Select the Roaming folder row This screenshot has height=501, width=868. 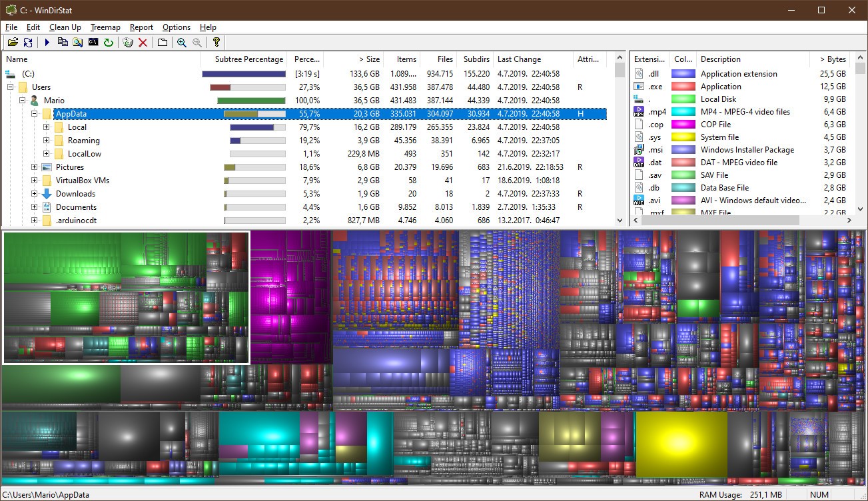point(304,141)
